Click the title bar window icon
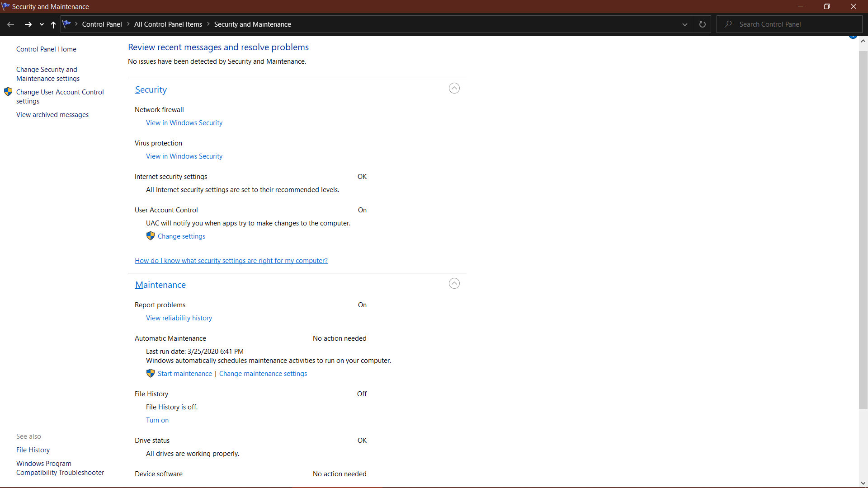This screenshot has height=488, width=868. click(x=5, y=6)
